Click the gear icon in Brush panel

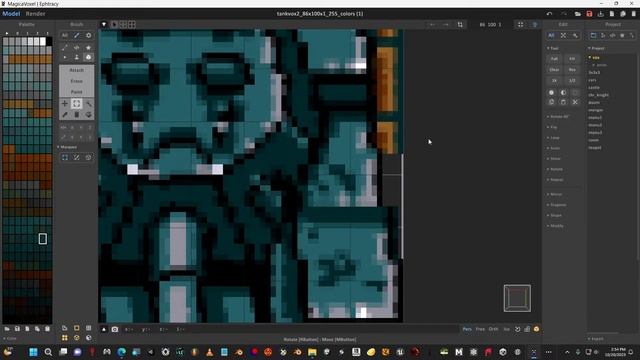pos(88,36)
